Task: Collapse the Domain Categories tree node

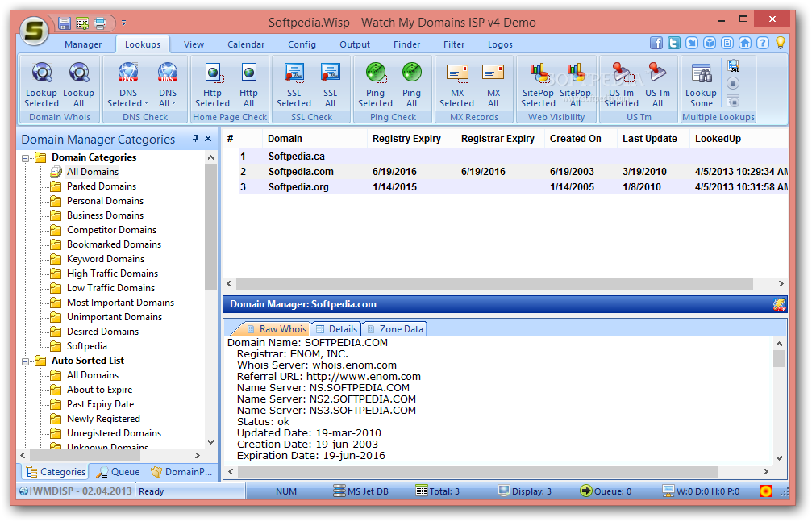Action: (x=25, y=158)
